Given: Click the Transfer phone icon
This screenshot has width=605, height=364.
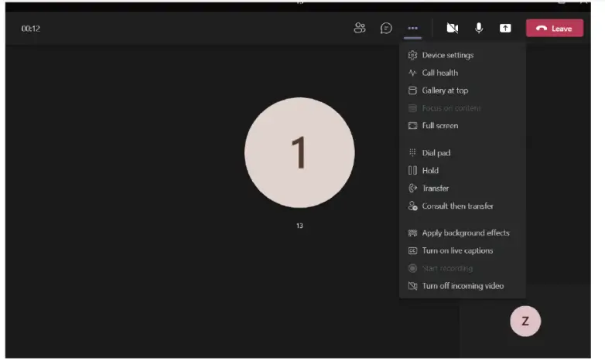Looking at the screenshot, I should tap(412, 188).
